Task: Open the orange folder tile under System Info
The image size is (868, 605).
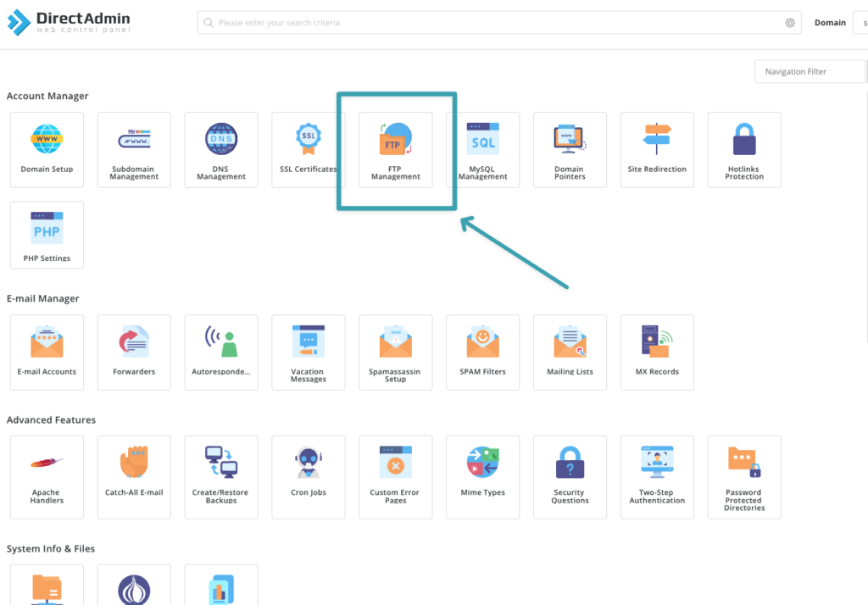Action: click(47, 585)
